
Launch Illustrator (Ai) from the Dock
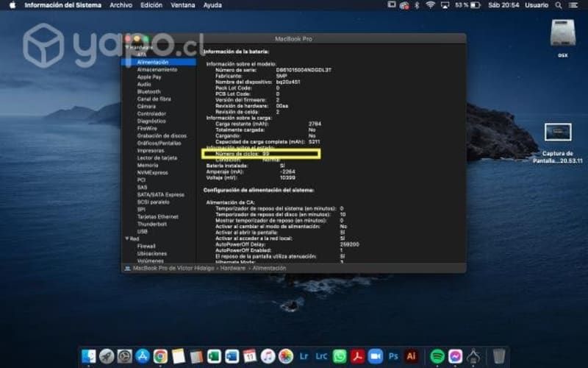411,356
